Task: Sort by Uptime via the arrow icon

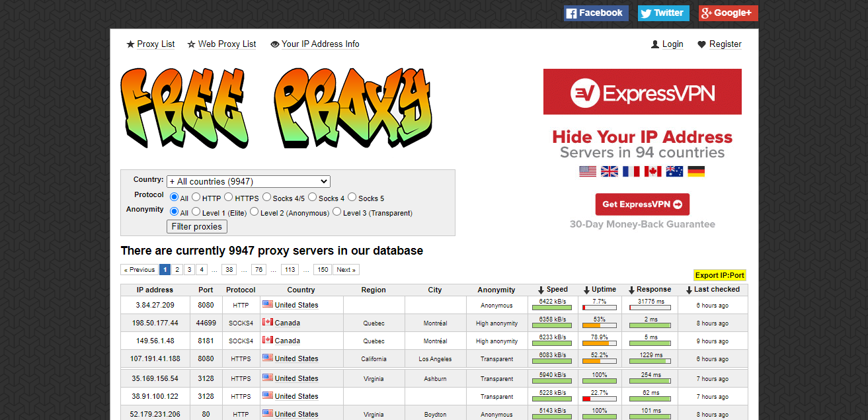Action: 586,289
